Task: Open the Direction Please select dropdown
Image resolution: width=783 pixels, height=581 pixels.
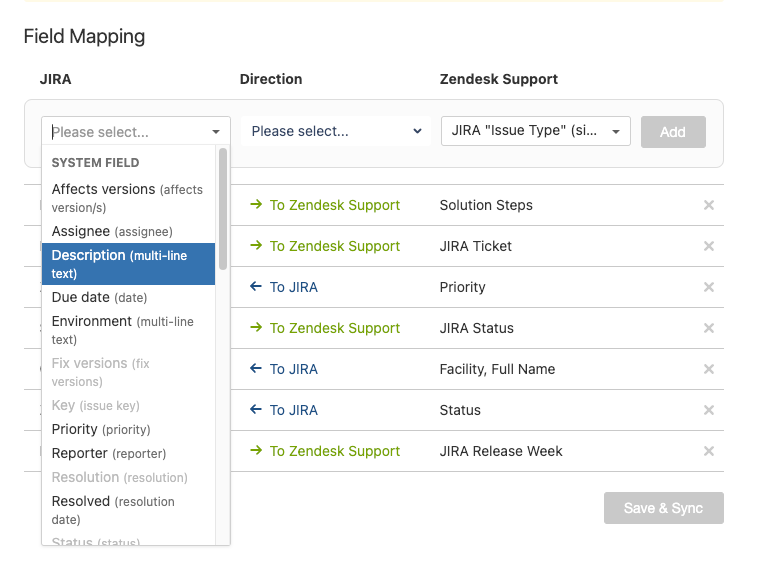Action: pyautogui.click(x=336, y=131)
